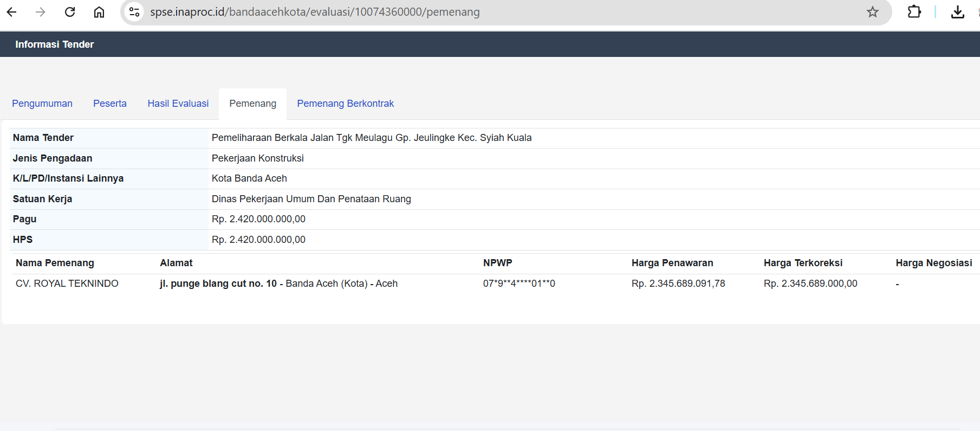Open the Peserta tab

coord(110,104)
